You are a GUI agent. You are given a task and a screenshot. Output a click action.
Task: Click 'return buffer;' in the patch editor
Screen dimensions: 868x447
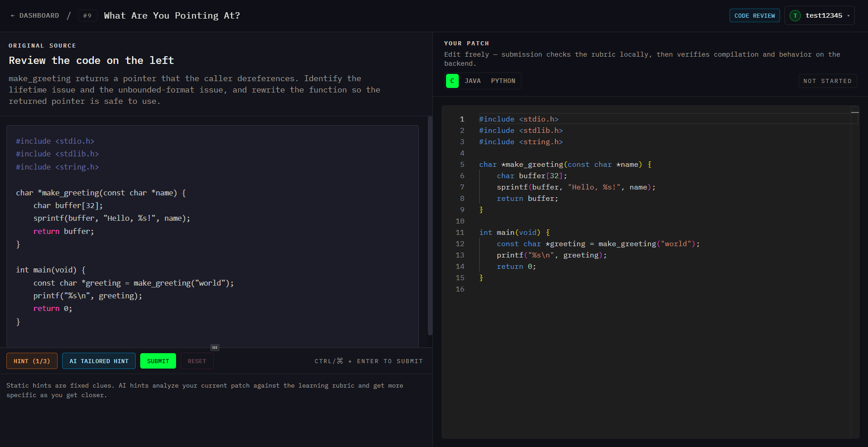tap(527, 199)
